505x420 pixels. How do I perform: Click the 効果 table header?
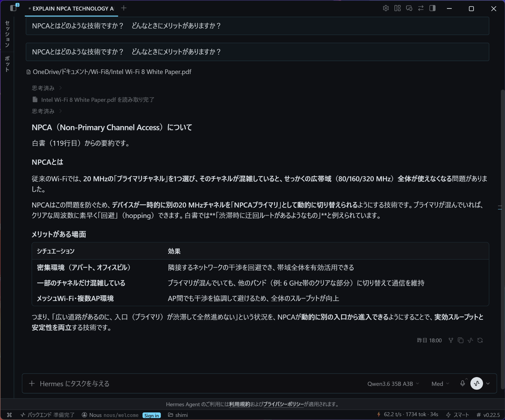tap(174, 251)
